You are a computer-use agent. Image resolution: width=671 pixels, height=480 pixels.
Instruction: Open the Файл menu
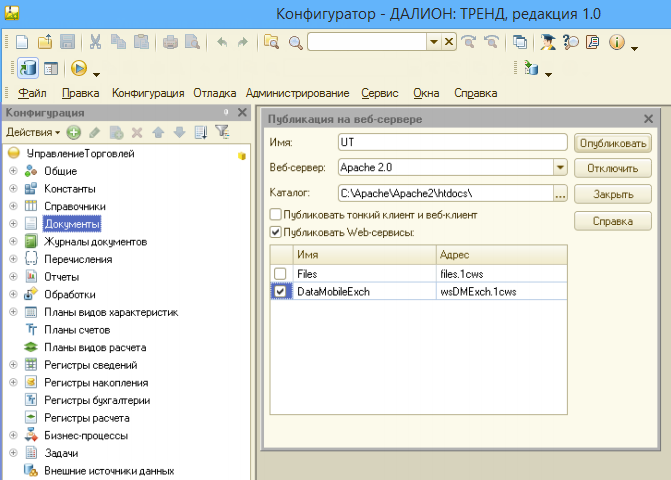tap(33, 93)
